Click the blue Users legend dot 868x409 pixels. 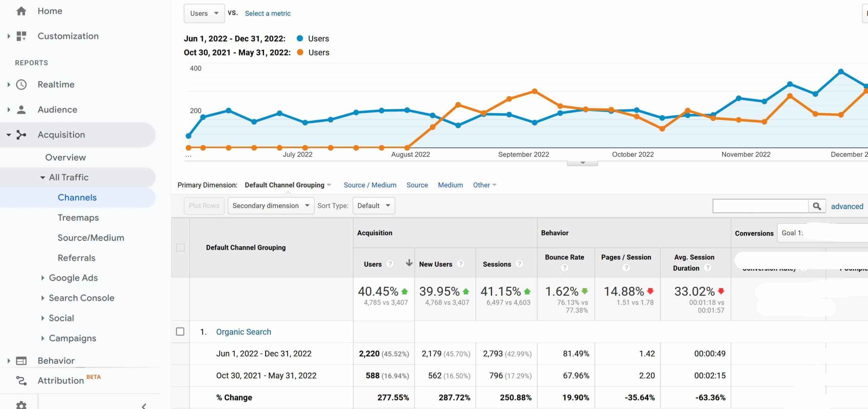pyautogui.click(x=300, y=38)
